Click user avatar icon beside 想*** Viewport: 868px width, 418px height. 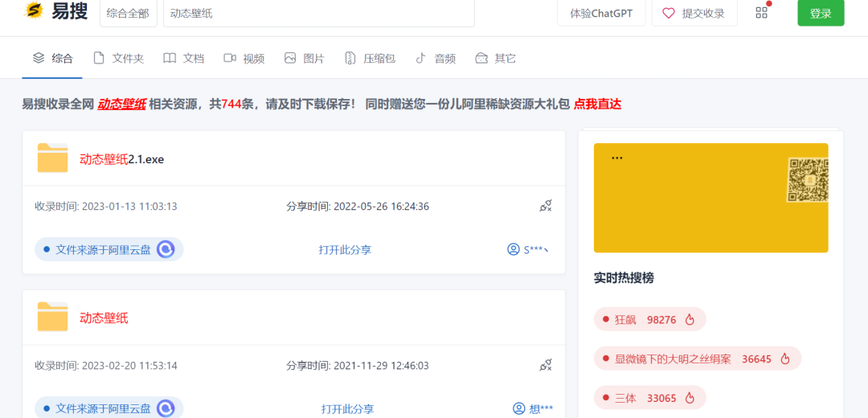[x=518, y=409]
